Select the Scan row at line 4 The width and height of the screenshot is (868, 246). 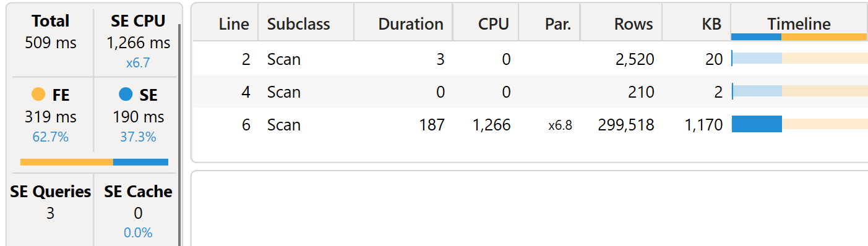(x=530, y=91)
